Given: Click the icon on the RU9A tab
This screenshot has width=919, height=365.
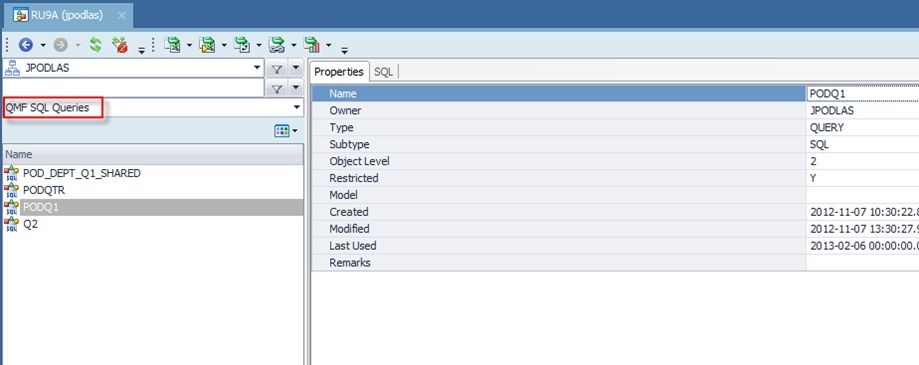Looking at the screenshot, I should coord(21,15).
